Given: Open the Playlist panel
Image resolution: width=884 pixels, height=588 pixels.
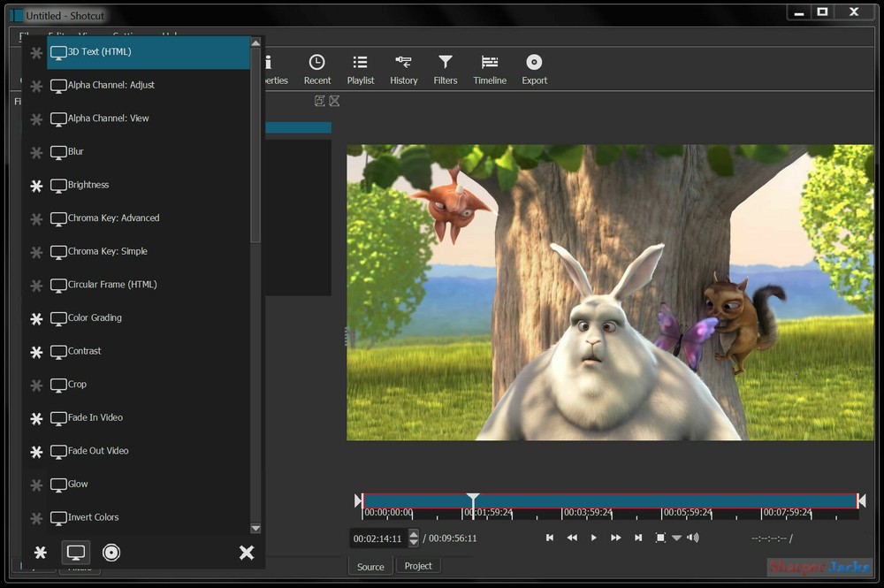Looking at the screenshot, I should point(360,69).
